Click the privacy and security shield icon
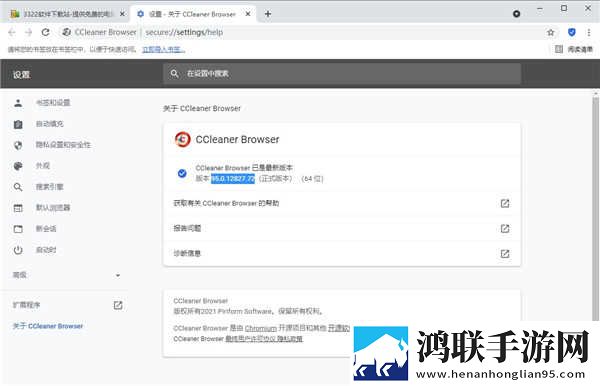 click(x=18, y=145)
